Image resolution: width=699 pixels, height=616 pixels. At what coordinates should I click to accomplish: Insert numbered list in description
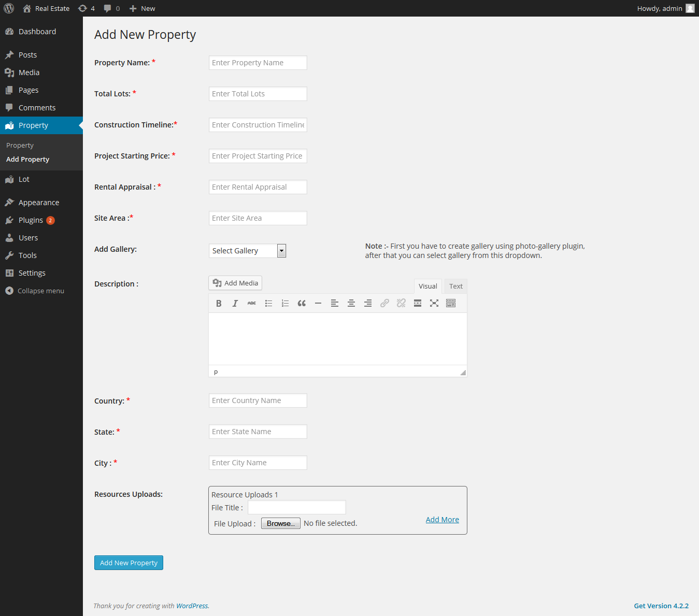[x=285, y=304]
